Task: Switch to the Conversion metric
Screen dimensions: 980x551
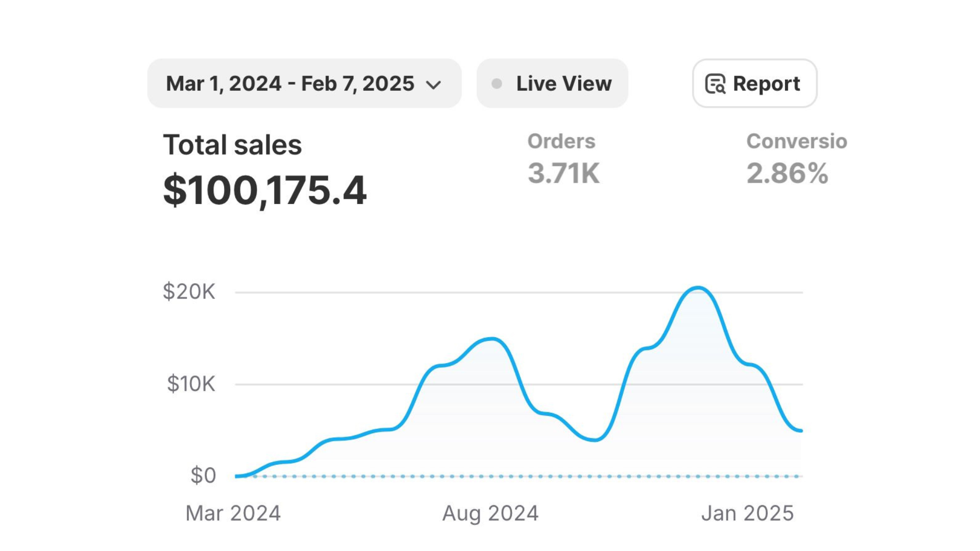Action: [796, 141]
